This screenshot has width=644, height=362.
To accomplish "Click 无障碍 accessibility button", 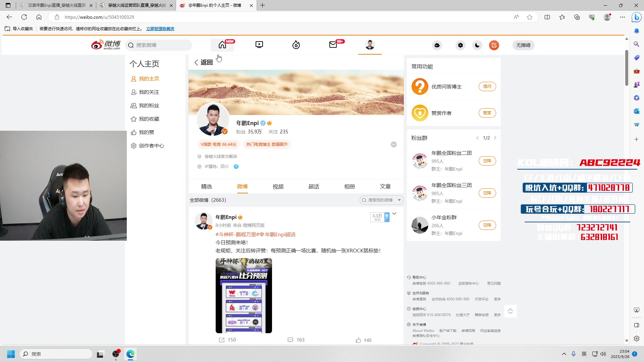I will pyautogui.click(x=523, y=45).
